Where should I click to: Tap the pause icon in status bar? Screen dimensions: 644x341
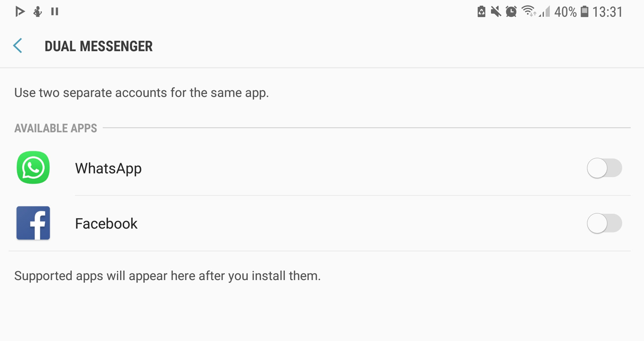55,12
